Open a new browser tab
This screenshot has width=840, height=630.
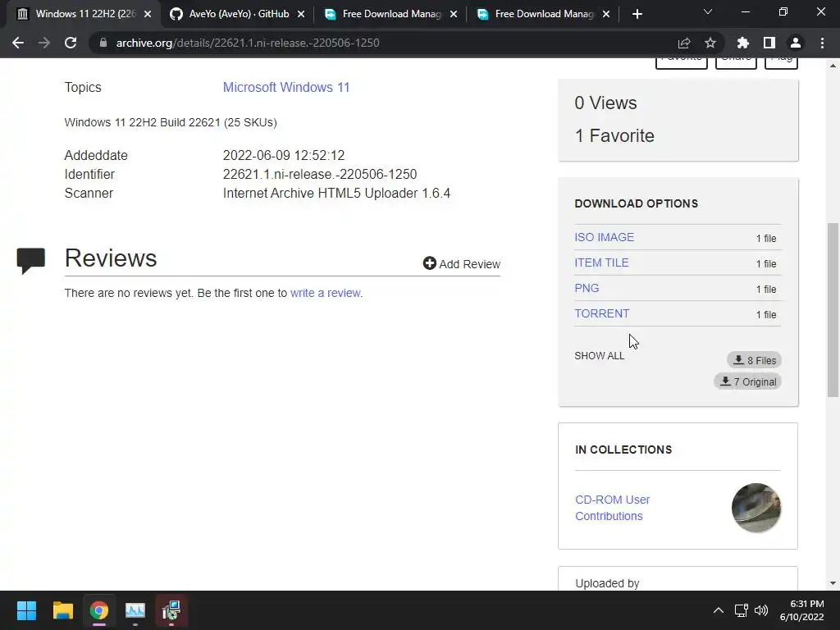coord(637,14)
